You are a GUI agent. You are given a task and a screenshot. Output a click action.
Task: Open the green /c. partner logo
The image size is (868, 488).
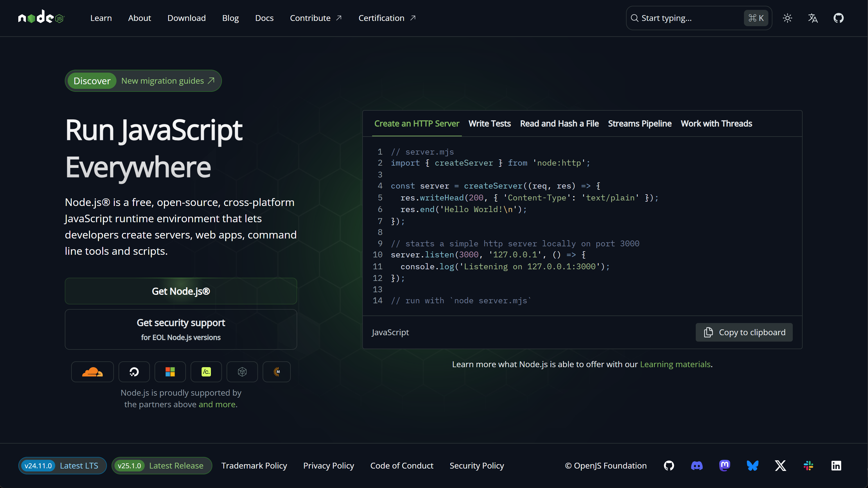[206, 372]
